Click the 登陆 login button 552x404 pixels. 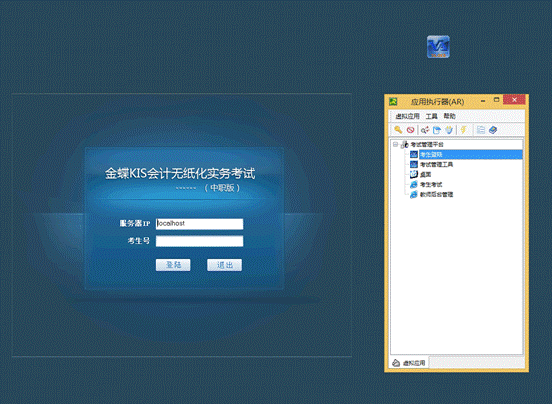click(x=173, y=265)
